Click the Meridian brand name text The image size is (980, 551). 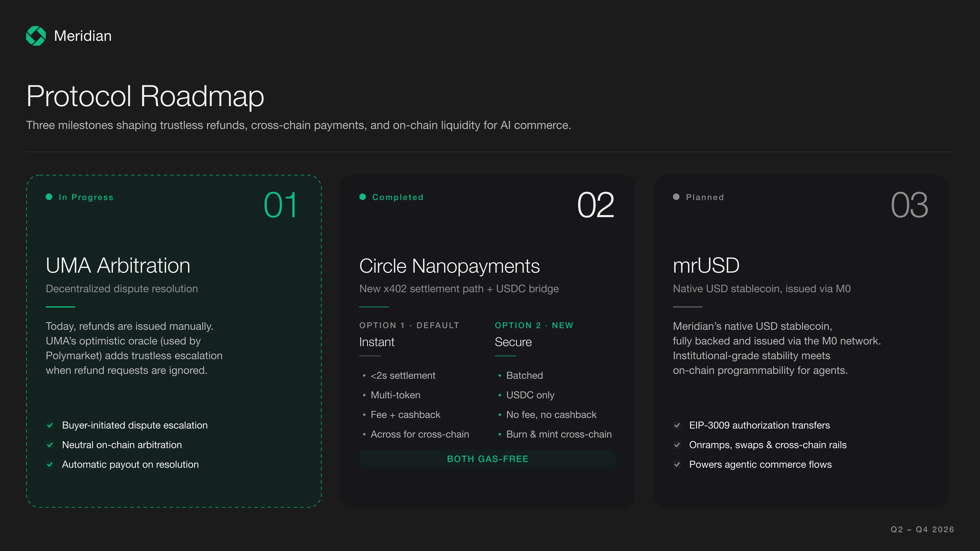coord(82,36)
